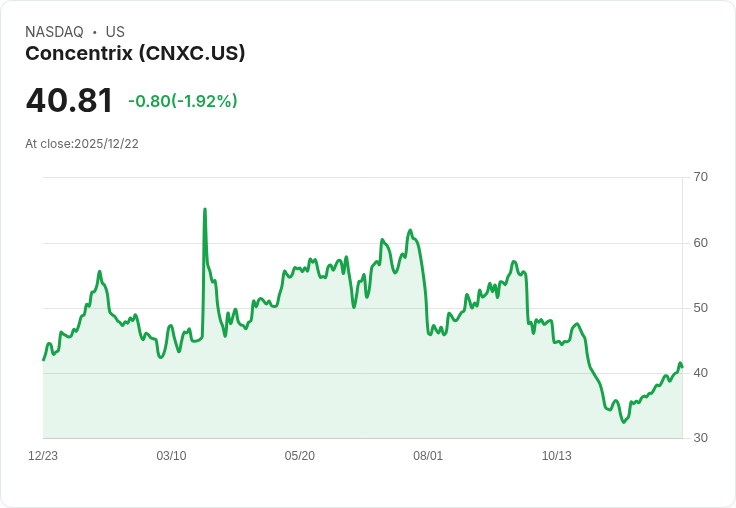Click the At close 2025/12/22 text
The image size is (736, 508).
[x=82, y=143]
